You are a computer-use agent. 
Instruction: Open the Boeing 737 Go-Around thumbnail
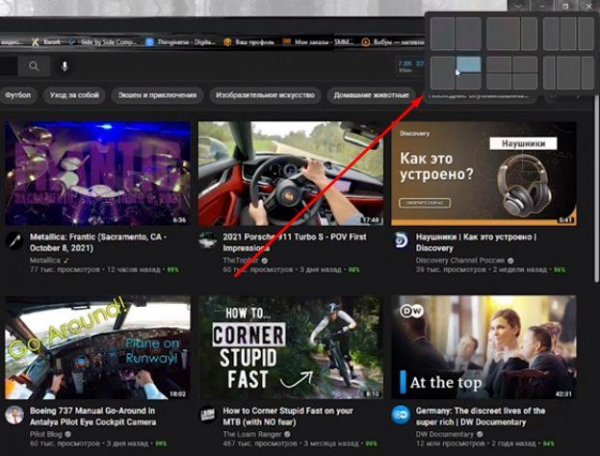[x=98, y=347]
